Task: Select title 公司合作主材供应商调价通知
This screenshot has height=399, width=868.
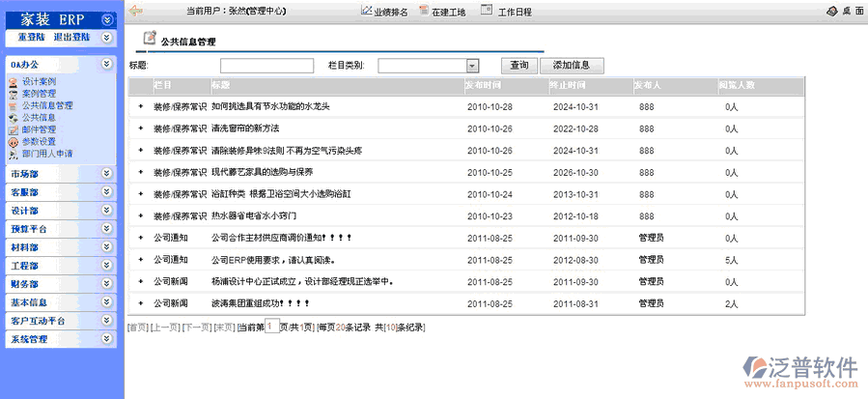Action: click(x=282, y=238)
